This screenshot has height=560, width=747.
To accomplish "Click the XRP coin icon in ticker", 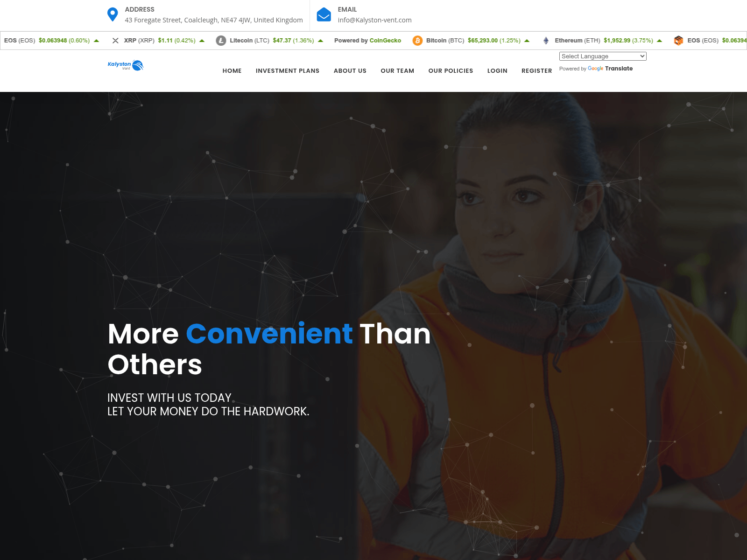I will coord(115,41).
